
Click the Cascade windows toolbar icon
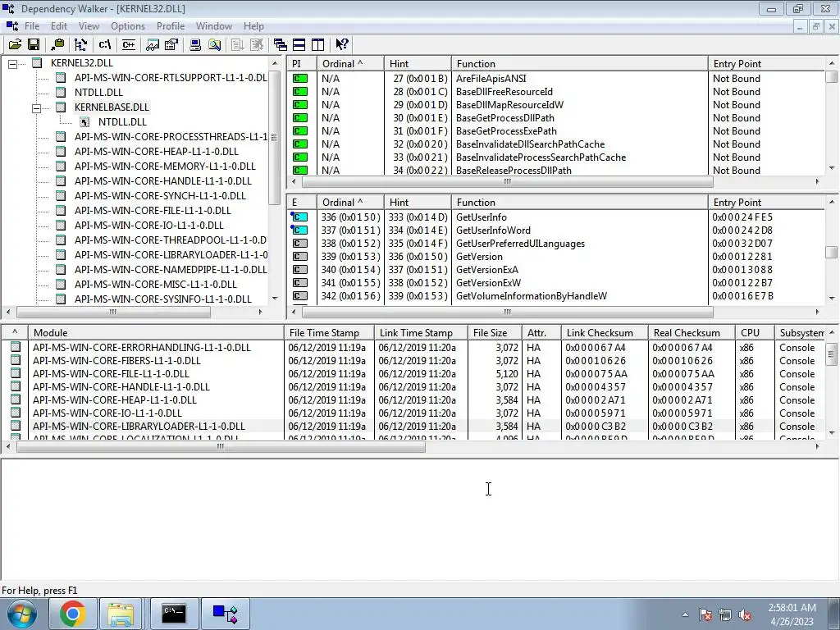281,44
